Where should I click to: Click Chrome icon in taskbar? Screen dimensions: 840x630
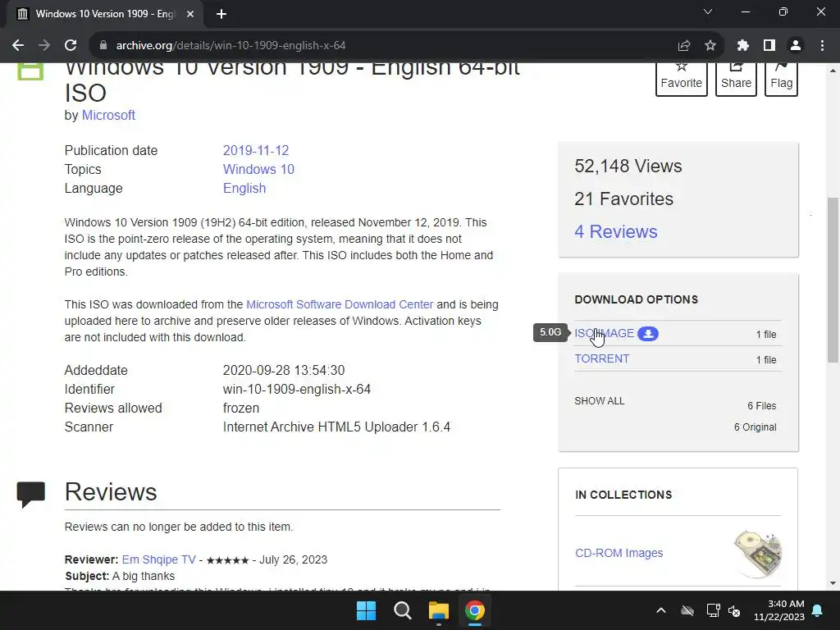[475, 610]
